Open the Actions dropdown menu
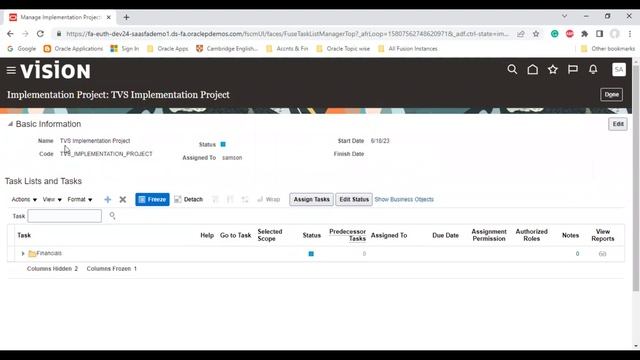Image resolution: width=640 pixels, height=360 pixels. tap(24, 200)
